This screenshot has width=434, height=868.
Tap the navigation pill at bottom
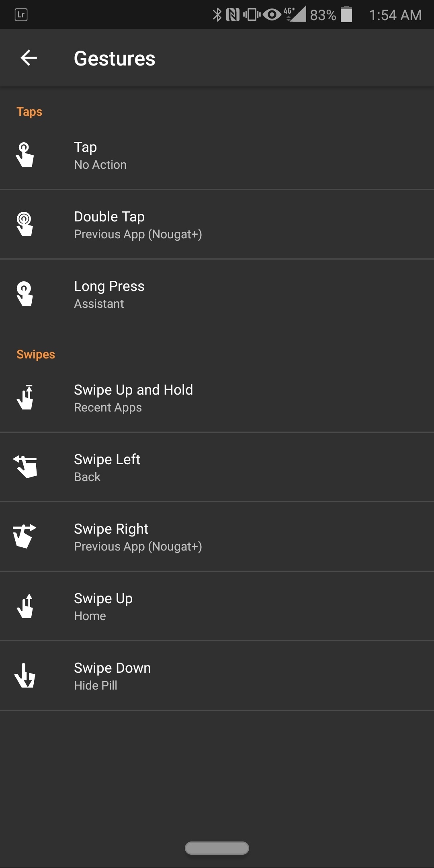[217, 848]
